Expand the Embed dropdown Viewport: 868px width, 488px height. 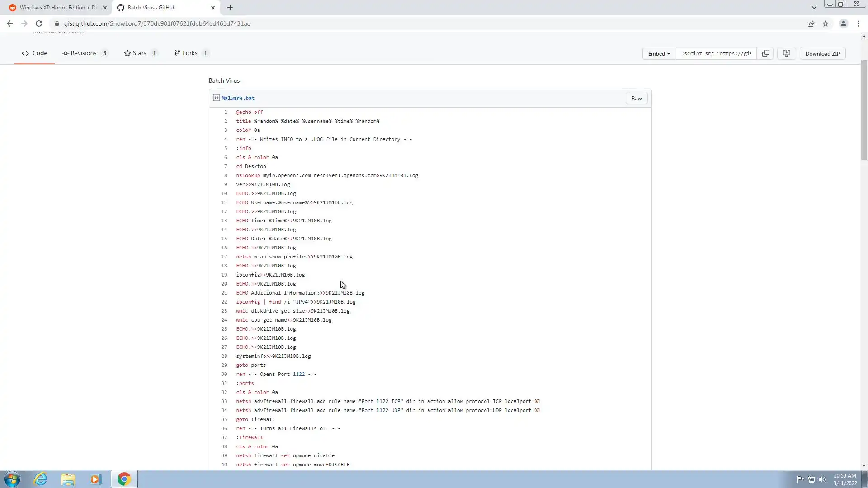tap(659, 53)
